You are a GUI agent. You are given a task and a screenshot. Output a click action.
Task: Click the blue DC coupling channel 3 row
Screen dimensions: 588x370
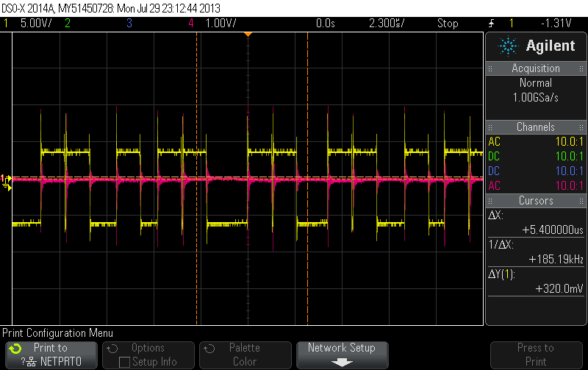536,171
